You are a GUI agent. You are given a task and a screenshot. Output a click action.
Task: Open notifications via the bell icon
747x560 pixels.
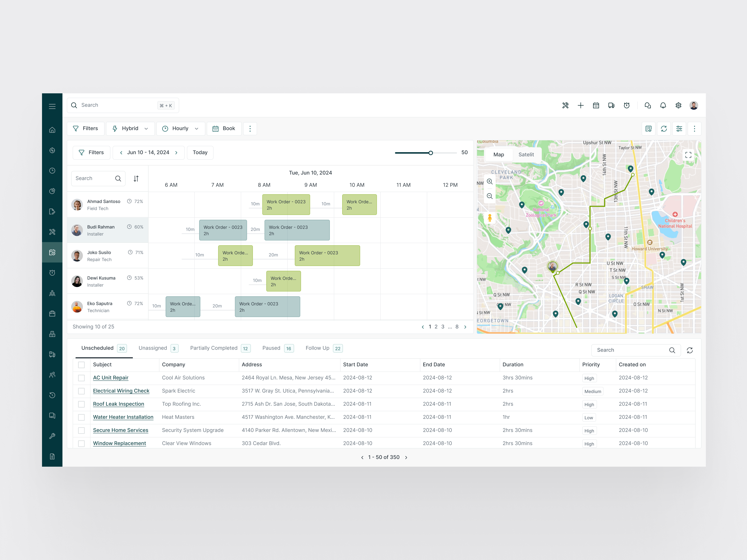(662, 105)
